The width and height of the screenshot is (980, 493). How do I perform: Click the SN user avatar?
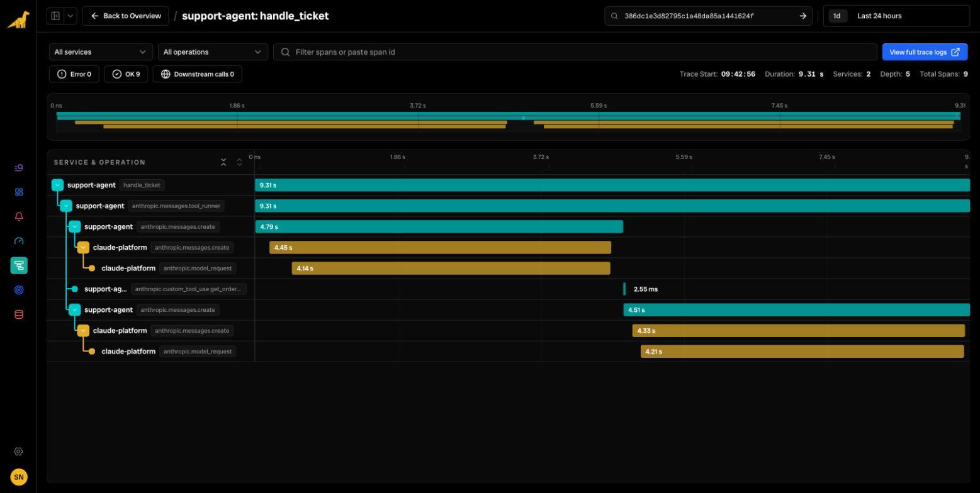click(x=19, y=477)
